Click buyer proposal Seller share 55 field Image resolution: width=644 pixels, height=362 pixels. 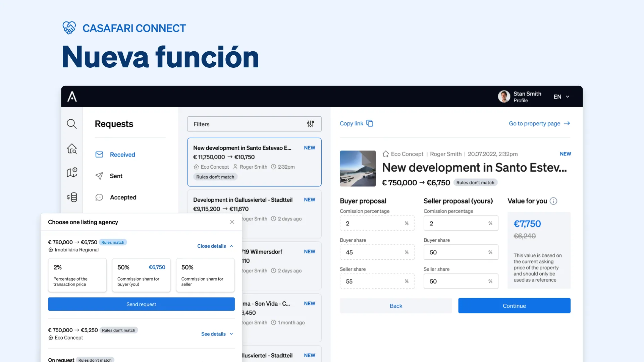[377, 281]
